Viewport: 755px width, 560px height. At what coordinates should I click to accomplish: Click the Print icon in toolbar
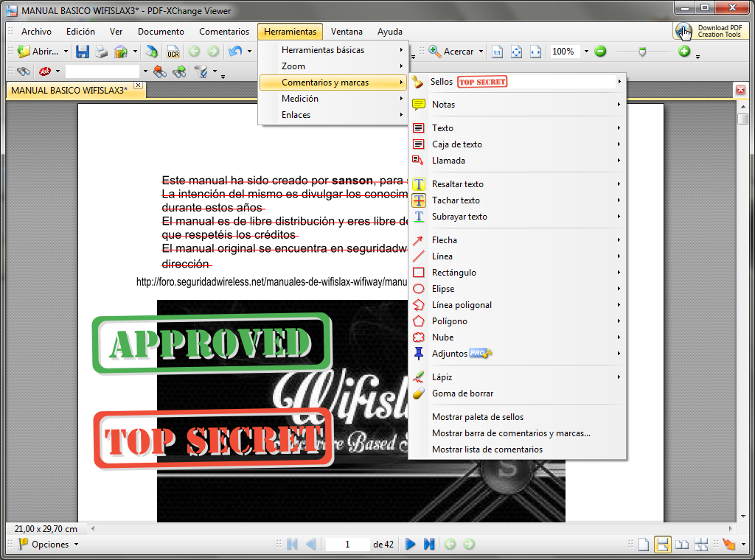pyautogui.click(x=101, y=52)
